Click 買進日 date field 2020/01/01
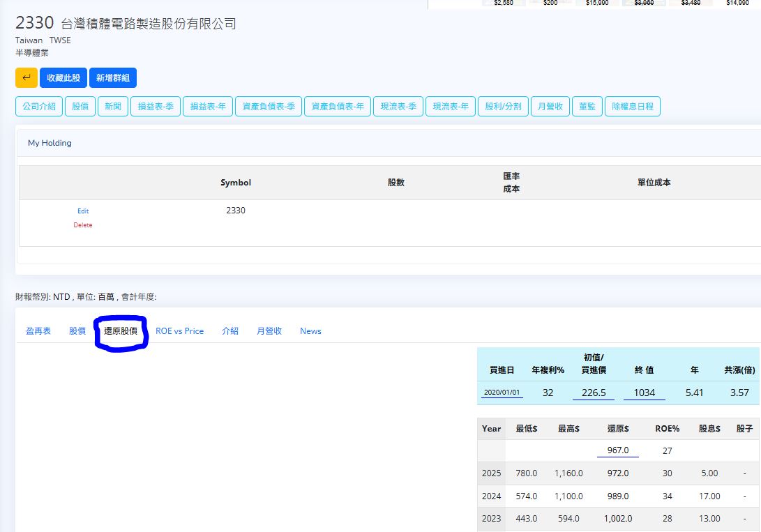 click(x=502, y=393)
